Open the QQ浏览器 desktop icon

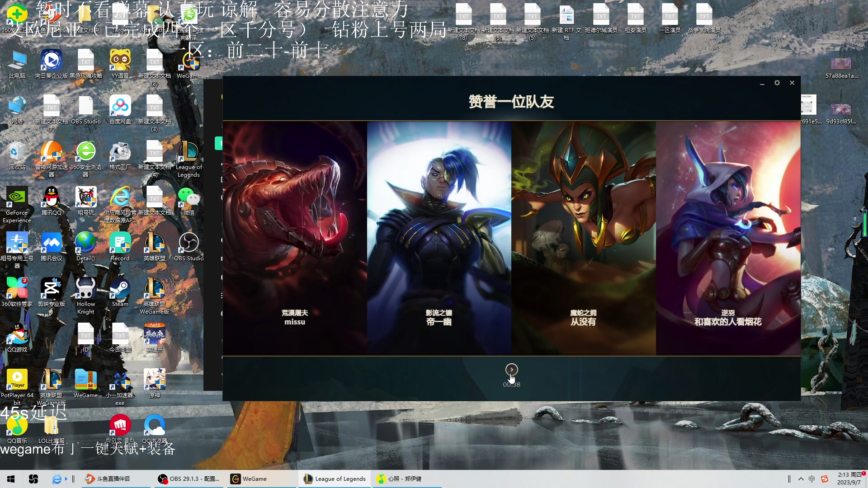[x=155, y=429]
